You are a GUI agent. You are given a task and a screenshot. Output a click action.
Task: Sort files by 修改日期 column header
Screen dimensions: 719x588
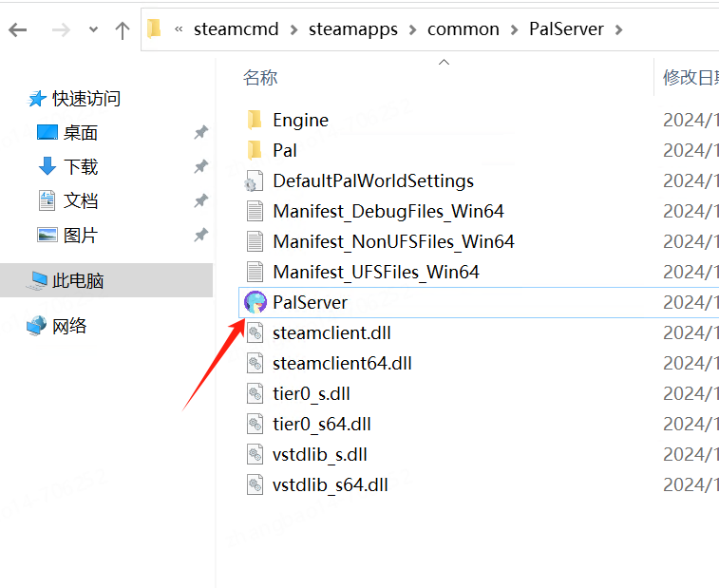(x=691, y=78)
